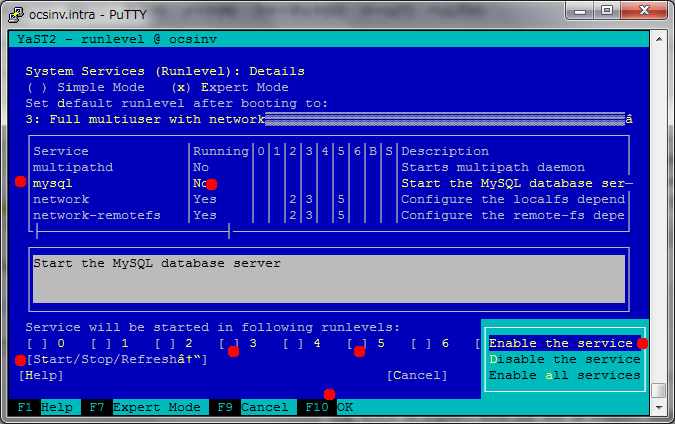
Task: Choose Enable all services menu entry
Action: [564, 375]
